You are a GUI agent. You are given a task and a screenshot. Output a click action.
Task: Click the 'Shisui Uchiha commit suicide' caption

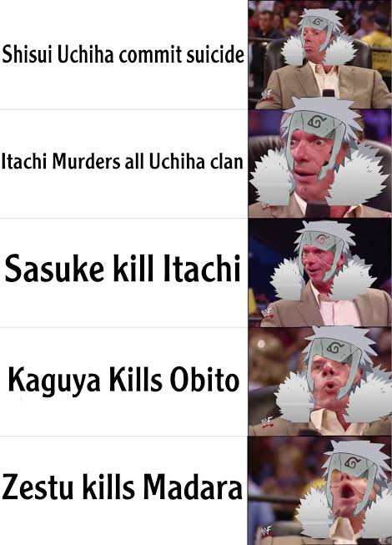tap(123, 55)
